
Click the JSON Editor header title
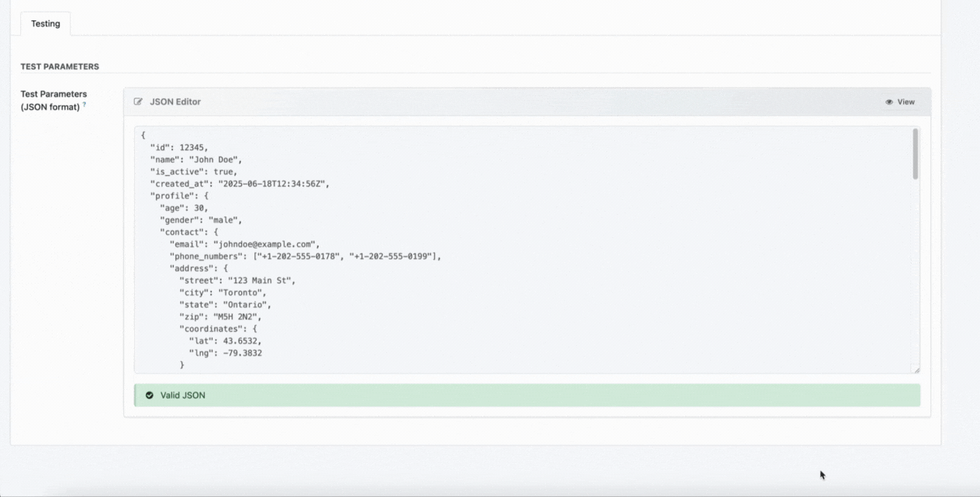[175, 102]
